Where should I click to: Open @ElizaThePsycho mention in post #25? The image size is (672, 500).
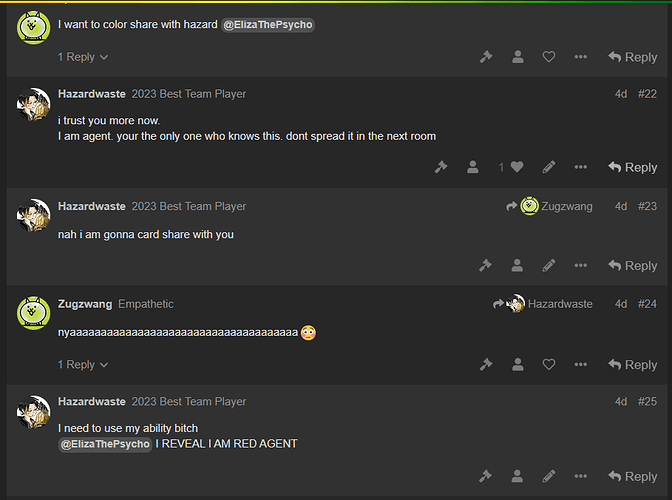point(105,444)
